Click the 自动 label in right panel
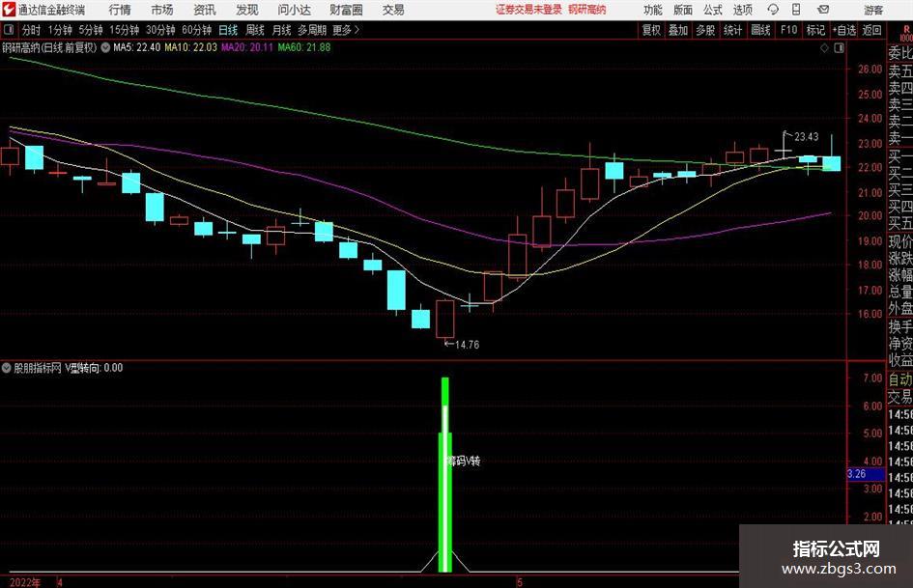Viewport: 913px width, 588px height. [900, 379]
